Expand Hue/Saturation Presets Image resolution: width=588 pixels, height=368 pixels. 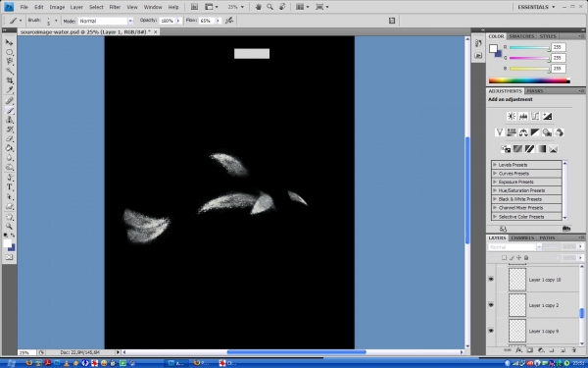click(x=495, y=190)
